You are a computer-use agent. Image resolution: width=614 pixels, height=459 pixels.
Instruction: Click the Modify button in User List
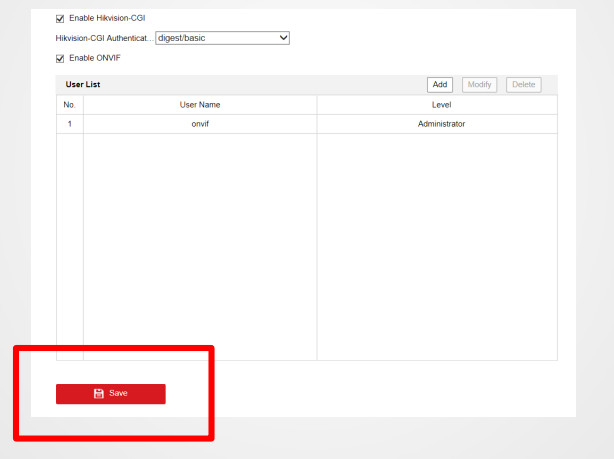[480, 85]
